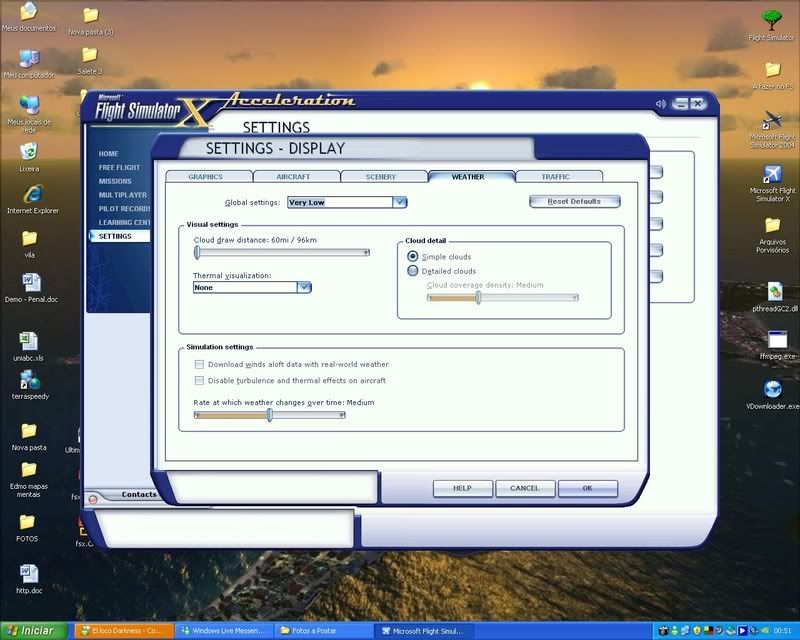Open Thermal visualization dropdown
This screenshot has height=640, width=800.
pos(304,287)
